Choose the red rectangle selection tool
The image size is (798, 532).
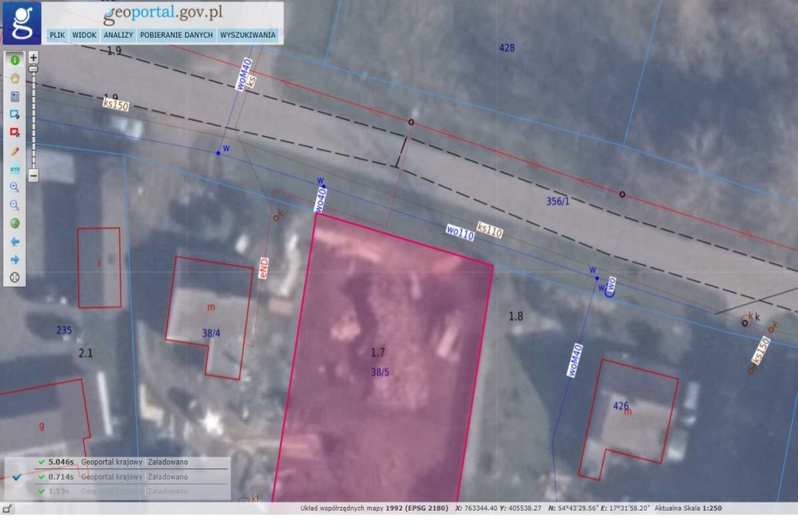[15, 132]
